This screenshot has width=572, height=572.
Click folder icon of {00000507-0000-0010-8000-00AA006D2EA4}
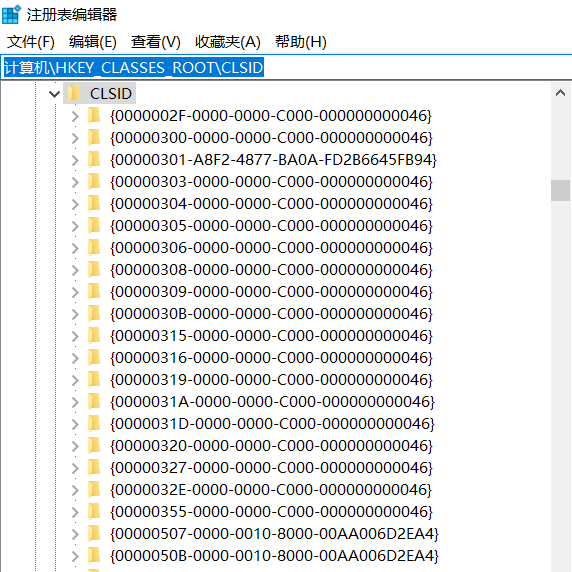pyautogui.click(x=94, y=533)
